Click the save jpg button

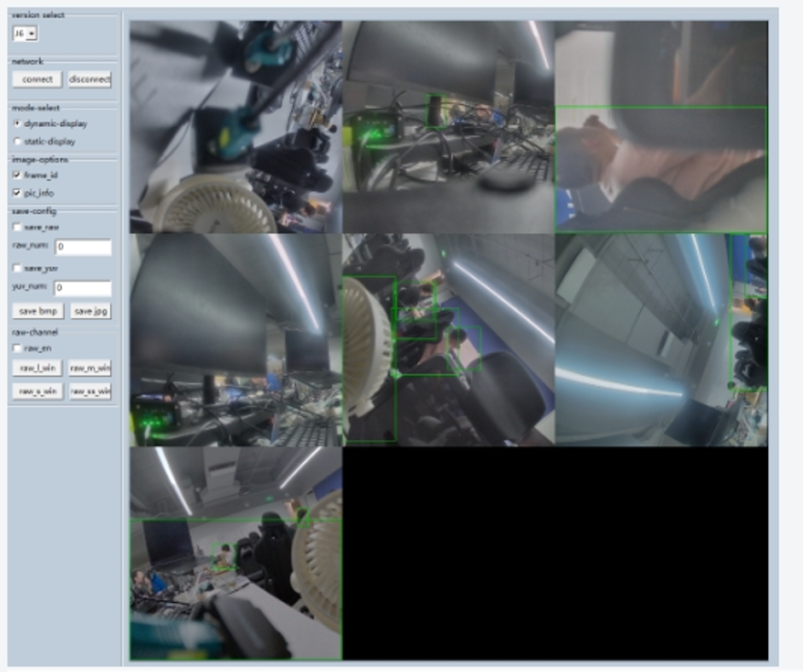pos(89,311)
